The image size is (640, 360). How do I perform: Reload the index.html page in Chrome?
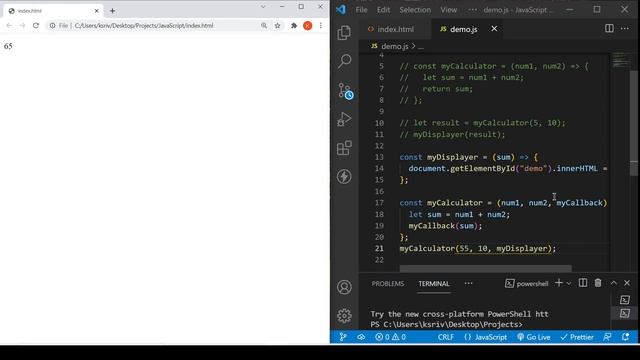point(36,25)
